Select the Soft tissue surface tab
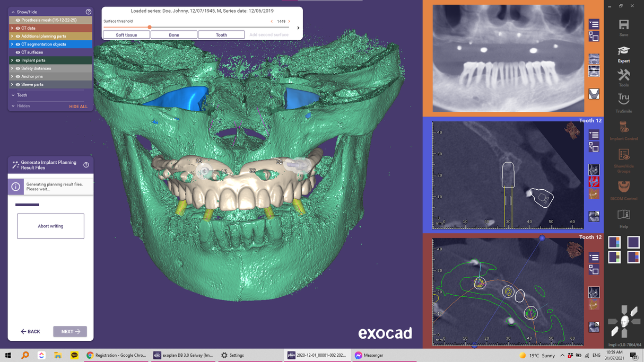This screenshot has width=644, height=362. 126,34
